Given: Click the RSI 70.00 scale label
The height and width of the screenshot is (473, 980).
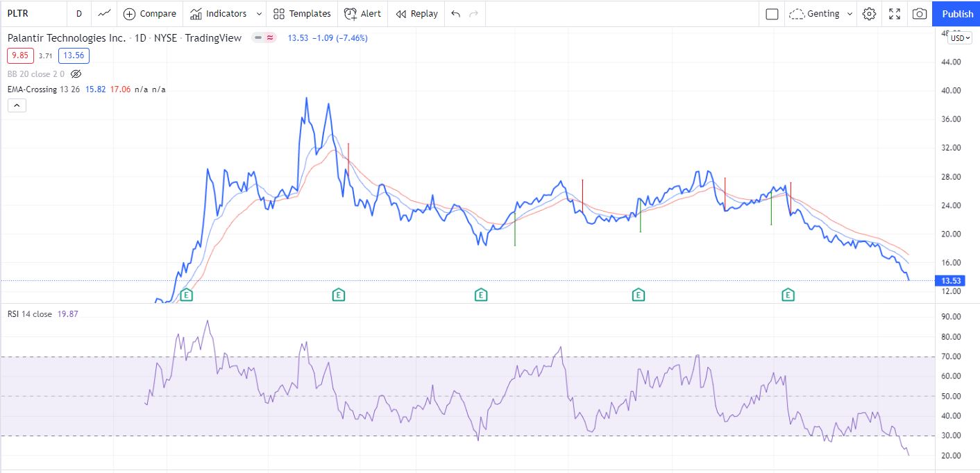Looking at the screenshot, I should coord(950,356).
